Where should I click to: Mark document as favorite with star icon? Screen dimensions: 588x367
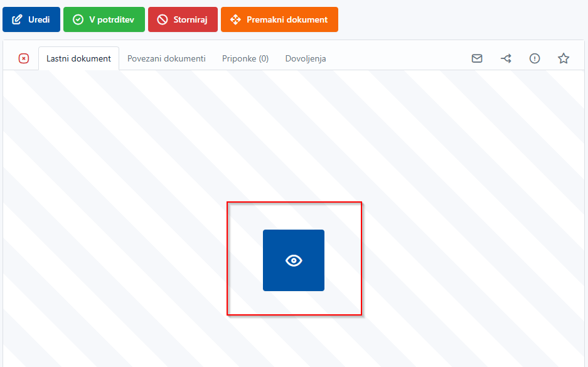click(x=564, y=58)
